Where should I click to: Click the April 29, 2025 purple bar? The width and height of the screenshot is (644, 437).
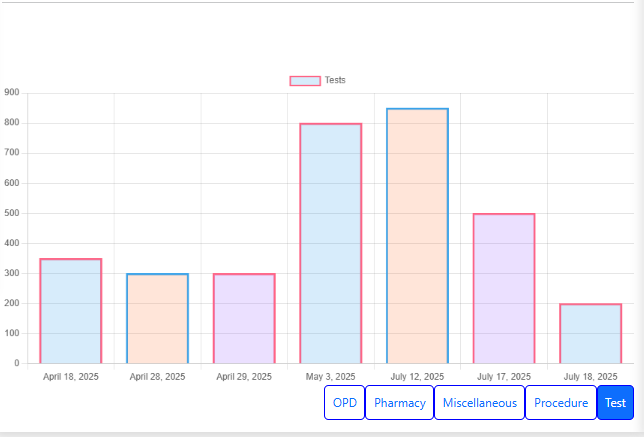pyautogui.click(x=244, y=318)
